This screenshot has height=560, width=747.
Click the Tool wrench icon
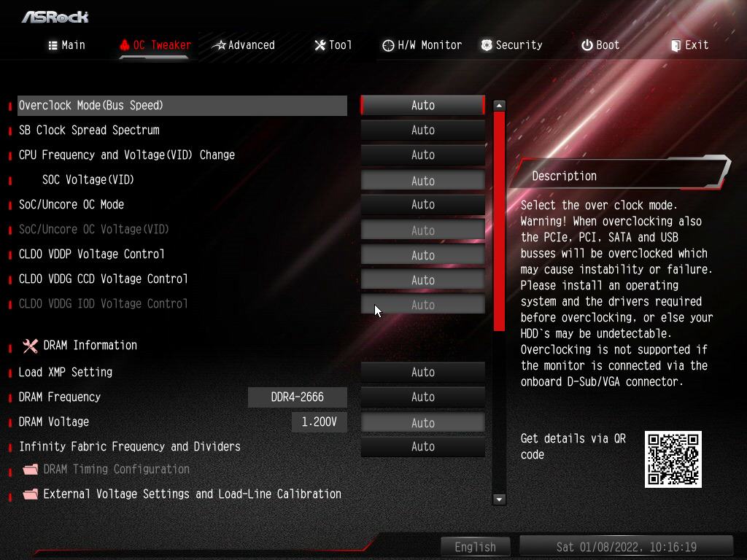(320, 45)
